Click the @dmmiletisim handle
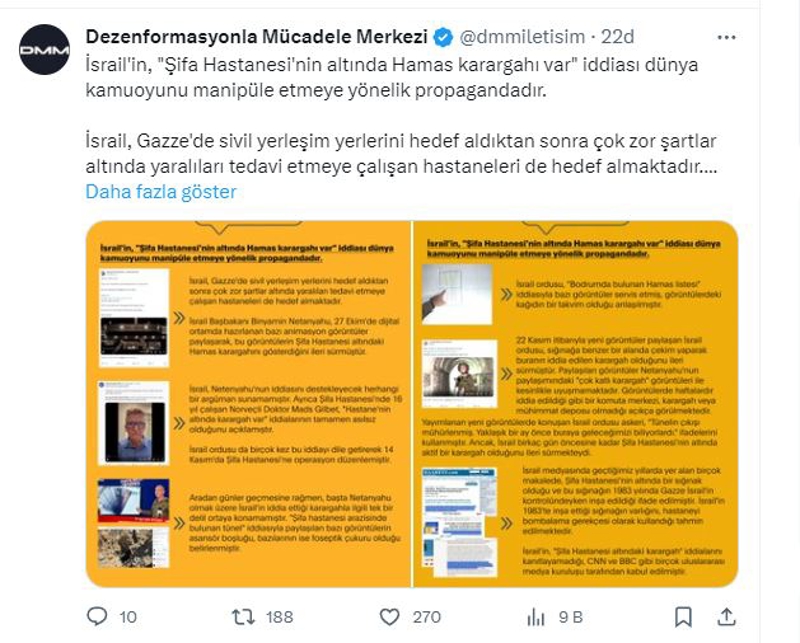 tap(522, 37)
